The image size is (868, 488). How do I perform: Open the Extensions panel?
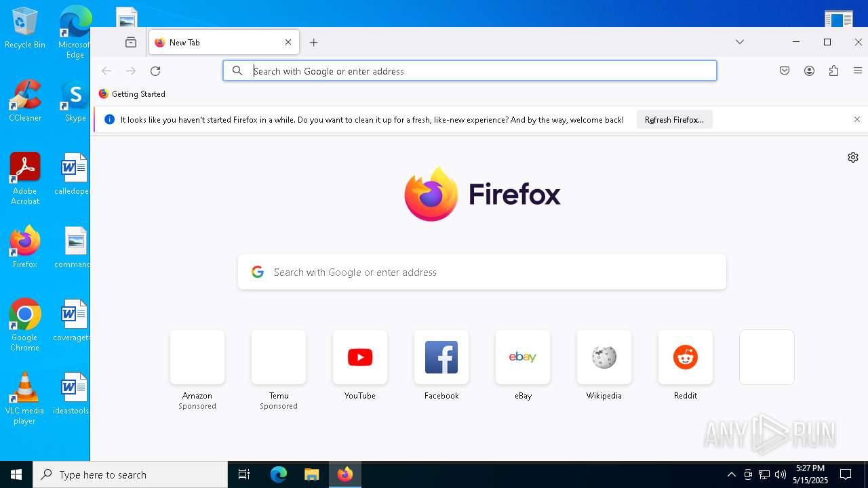(833, 70)
